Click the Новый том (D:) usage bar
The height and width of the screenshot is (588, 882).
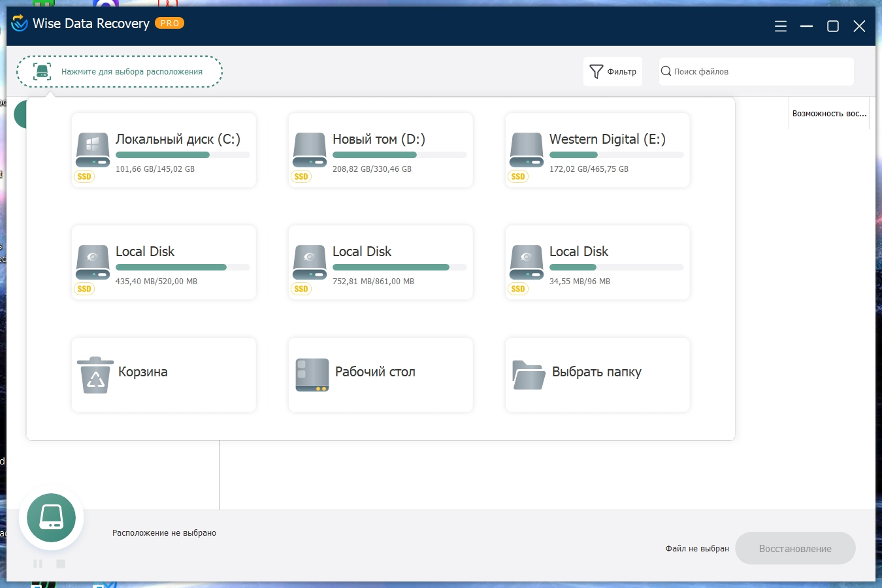tap(400, 155)
